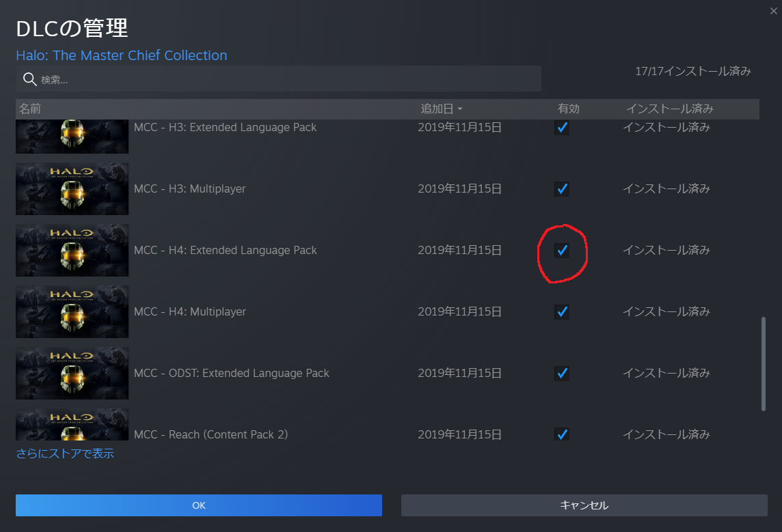
Task: Toggle MCC - H4: Multiplayer checkbox
Action: tap(562, 312)
